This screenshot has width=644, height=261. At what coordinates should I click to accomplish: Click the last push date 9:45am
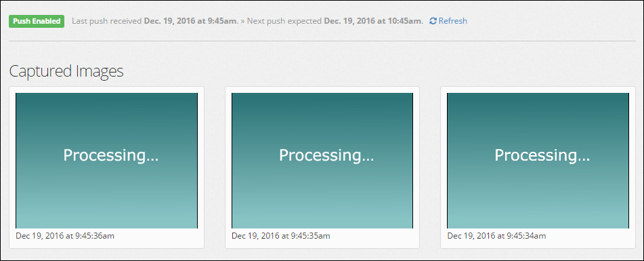190,21
